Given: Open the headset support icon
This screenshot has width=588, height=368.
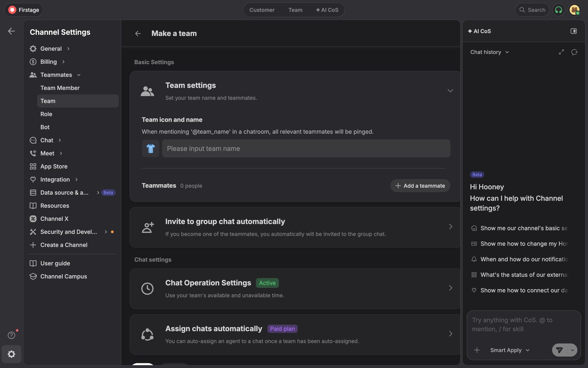Looking at the screenshot, I should pos(559,10).
